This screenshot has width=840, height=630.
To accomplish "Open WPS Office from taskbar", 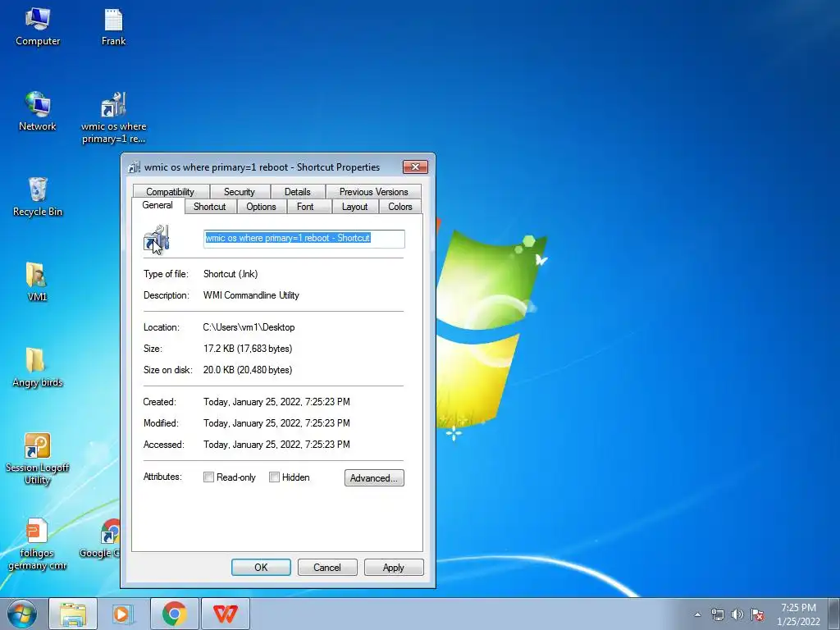I will (225, 614).
